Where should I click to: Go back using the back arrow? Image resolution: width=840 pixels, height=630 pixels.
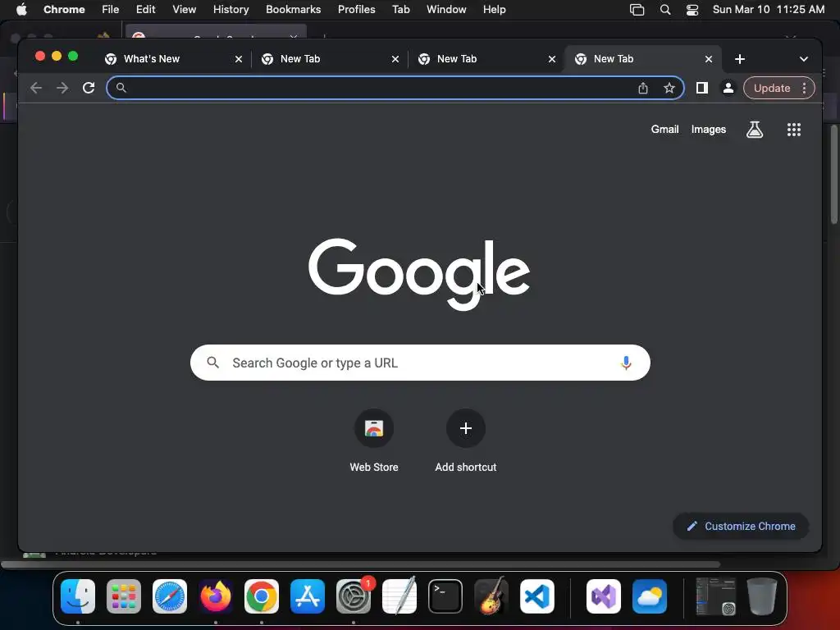point(36,88)
